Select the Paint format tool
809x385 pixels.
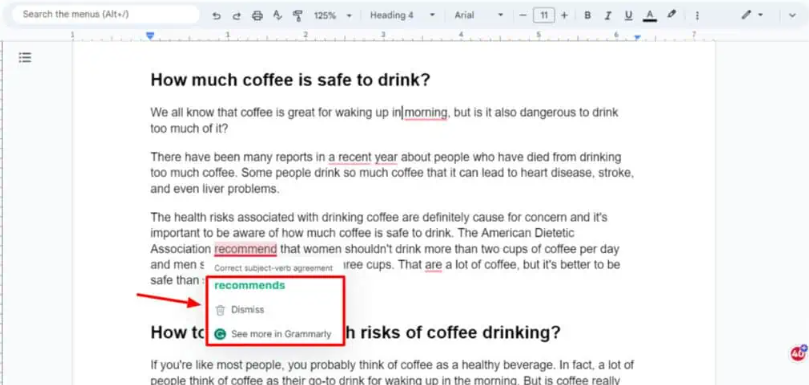(x=298, y=15)
